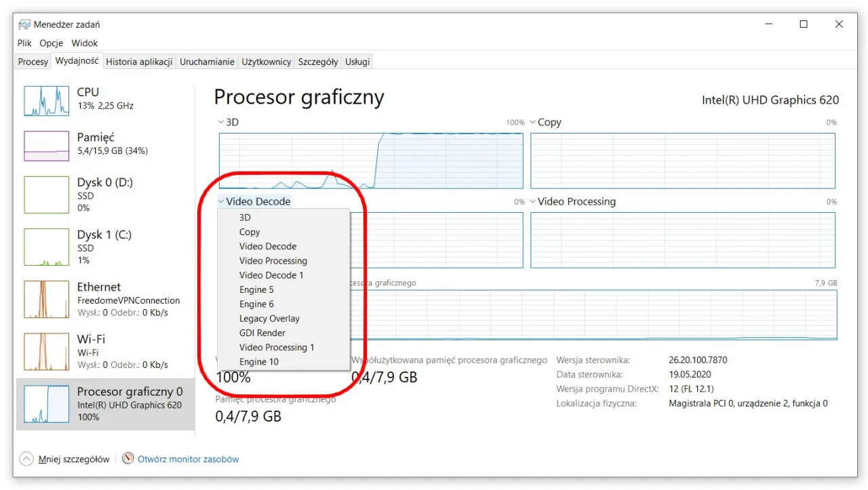Viewport: 868px width, 490px height.
Task: Select the Dysk 0 (D:) icon
Action: coord(45,195)
